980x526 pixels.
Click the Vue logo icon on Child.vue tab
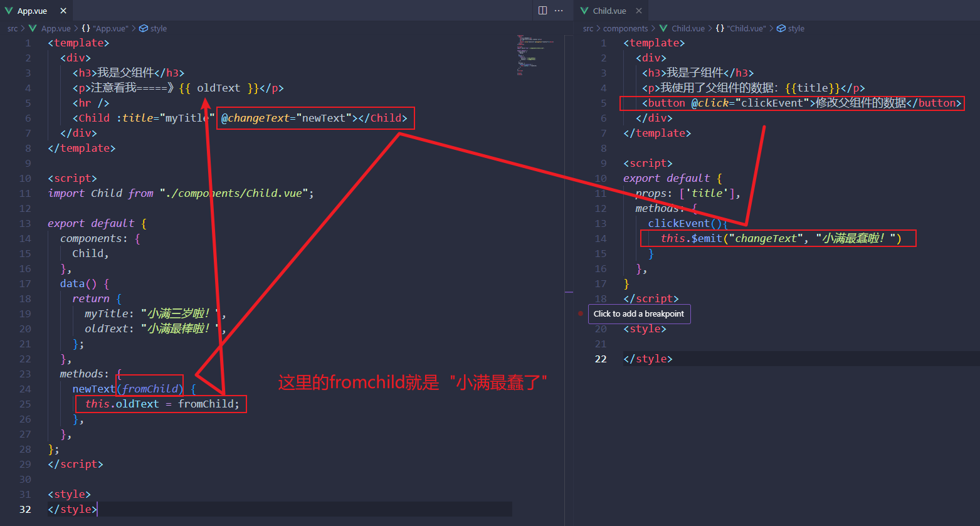[584, 11]
